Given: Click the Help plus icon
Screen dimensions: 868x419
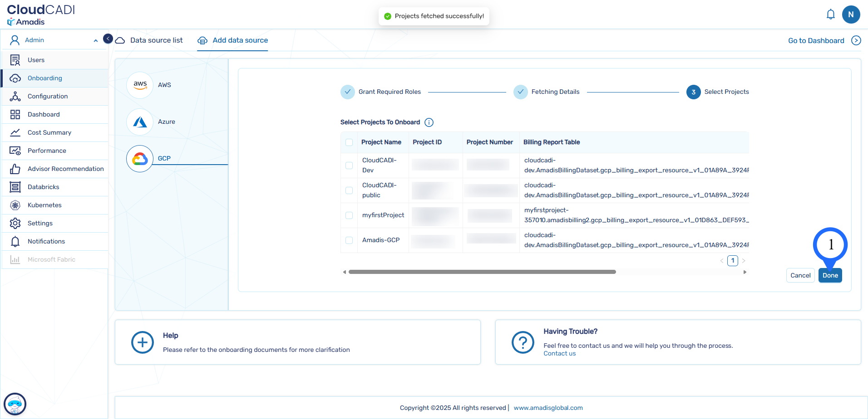Looking at the screenshot, I should click(x=143, y=342).
